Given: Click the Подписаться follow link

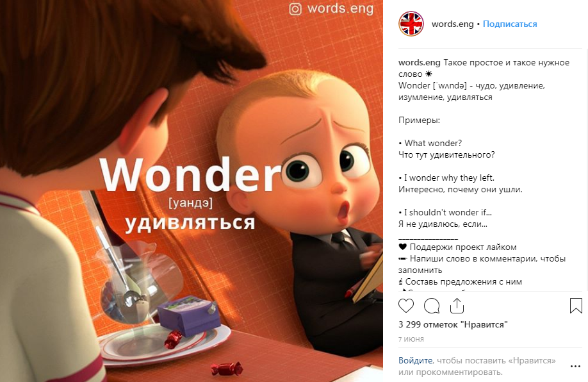Looking at the screenshot, I should pyautogui.click(x=510, y=24).
